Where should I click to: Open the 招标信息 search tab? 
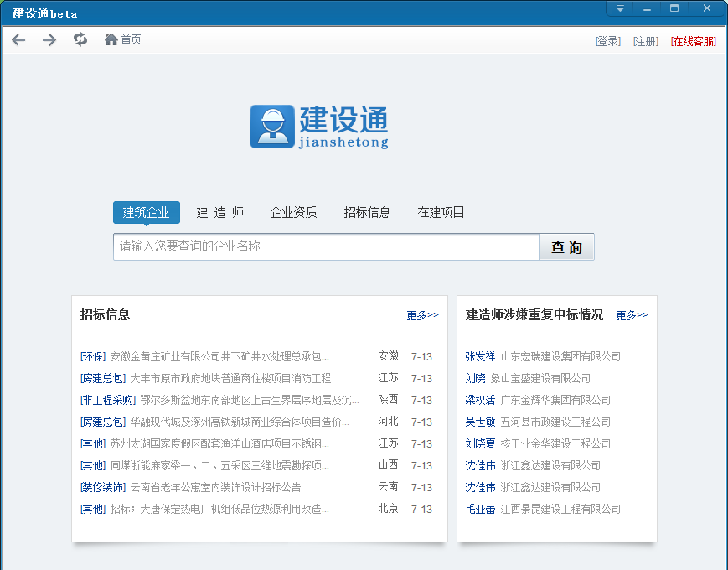(x=367, y=213)
